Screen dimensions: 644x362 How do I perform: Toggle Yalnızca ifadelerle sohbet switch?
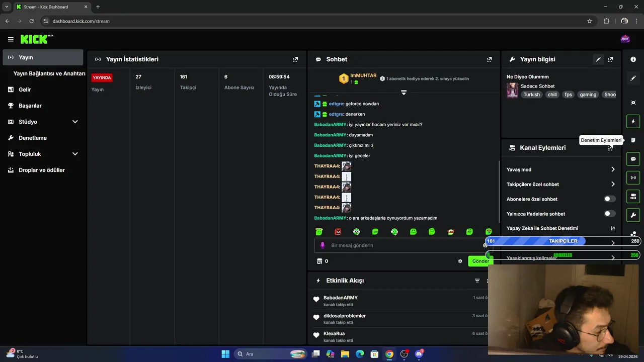pos(609,214)
